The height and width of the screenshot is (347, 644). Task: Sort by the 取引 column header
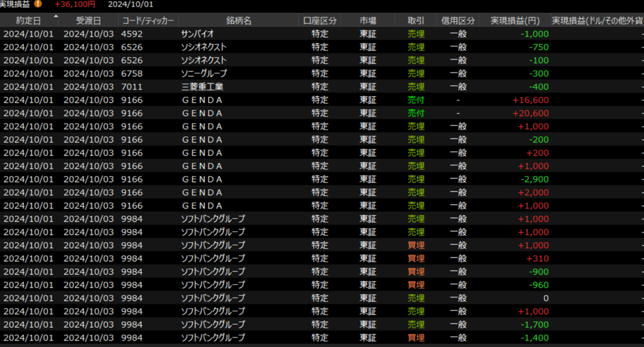(415, 20)
